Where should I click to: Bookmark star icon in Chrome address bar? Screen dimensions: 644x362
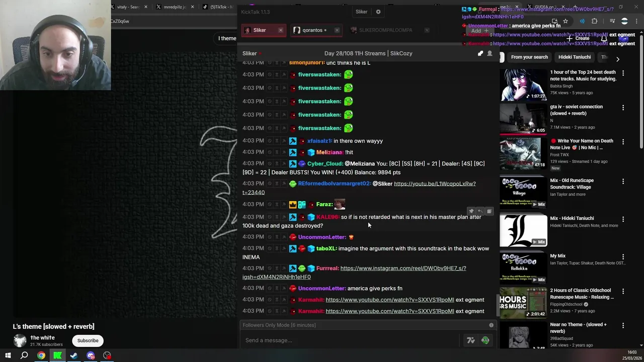click(566, 21)
